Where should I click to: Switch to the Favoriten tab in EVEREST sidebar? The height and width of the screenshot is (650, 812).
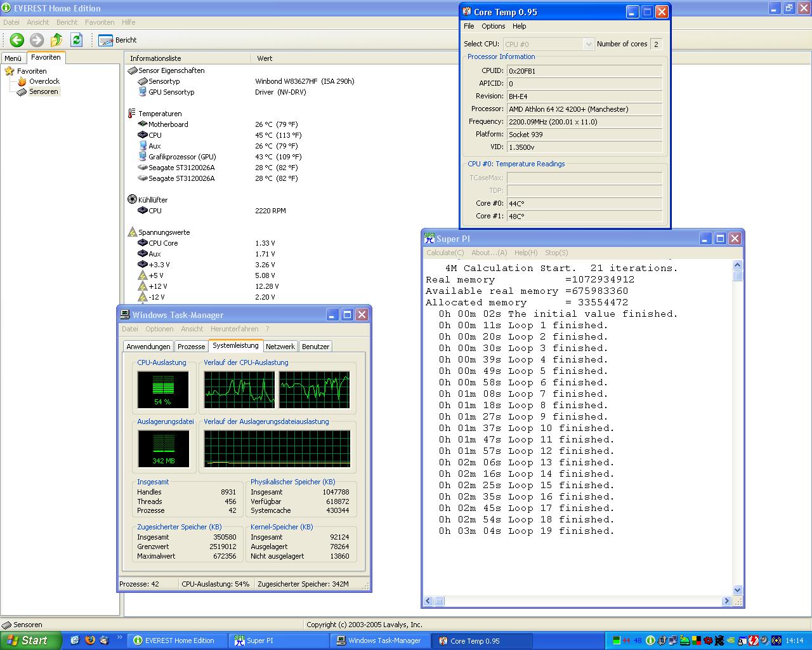coord(46,57)
